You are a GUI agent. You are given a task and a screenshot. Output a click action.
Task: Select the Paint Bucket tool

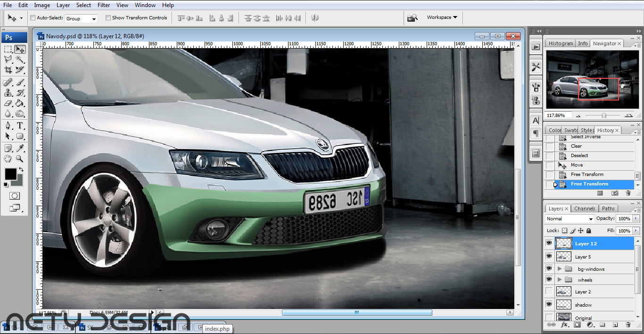click(20, 103)
